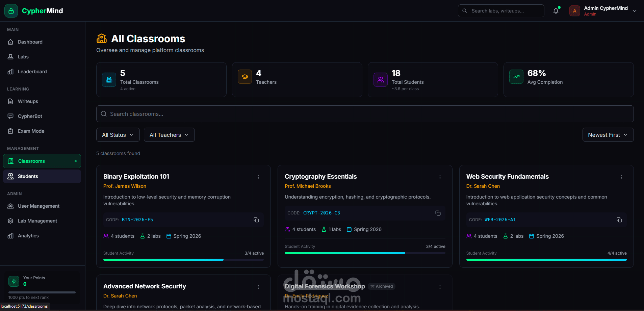Click the 1 labs flask icon on Cryptography card

[324, 229]
